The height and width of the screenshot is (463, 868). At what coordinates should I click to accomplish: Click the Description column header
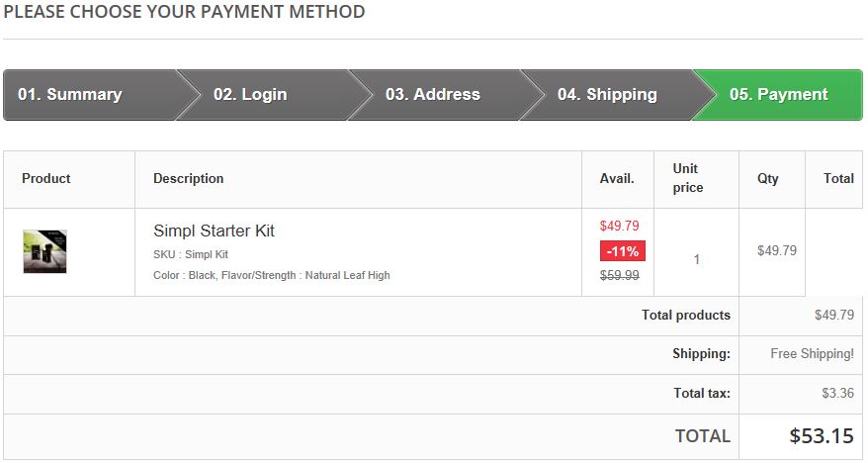tap(189, 179)
